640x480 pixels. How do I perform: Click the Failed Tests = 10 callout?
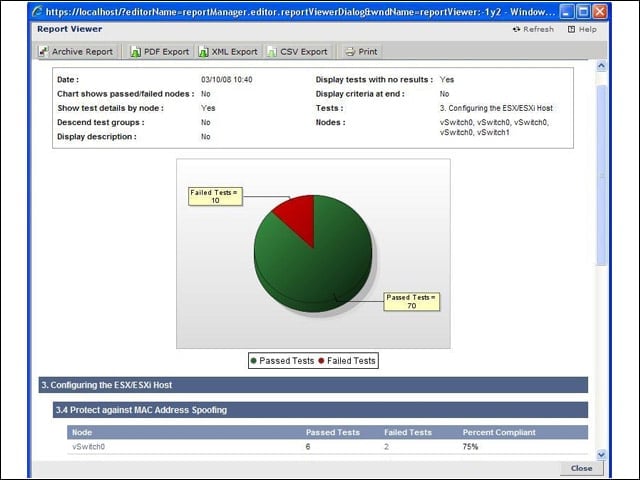[215, 196]
